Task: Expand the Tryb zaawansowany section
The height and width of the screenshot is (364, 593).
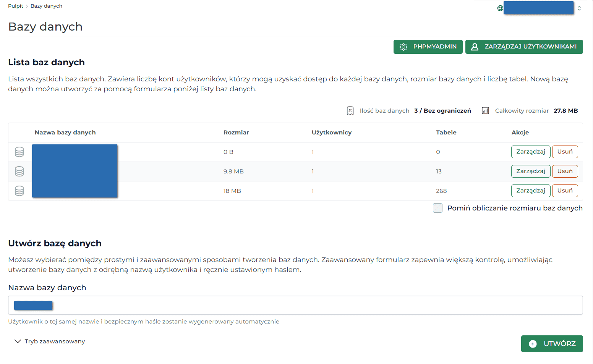Action: [50, 341]
